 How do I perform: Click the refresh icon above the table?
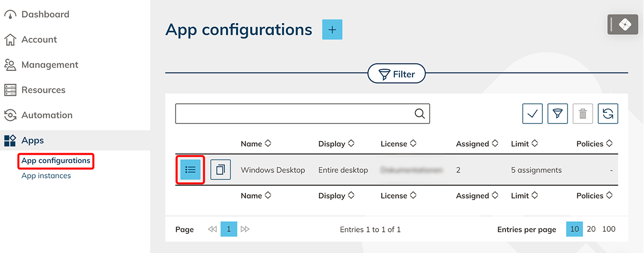click(x=608, y=114)
